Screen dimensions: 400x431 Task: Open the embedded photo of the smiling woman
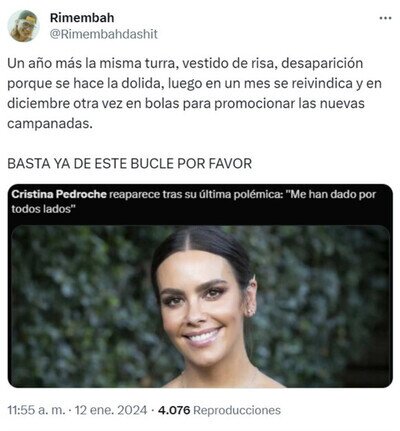200,306
